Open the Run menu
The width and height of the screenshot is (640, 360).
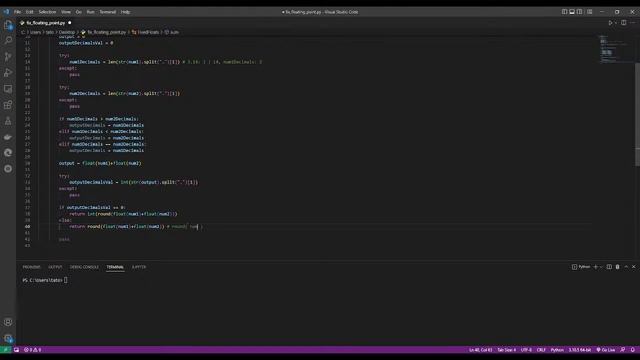click(91, 12)
